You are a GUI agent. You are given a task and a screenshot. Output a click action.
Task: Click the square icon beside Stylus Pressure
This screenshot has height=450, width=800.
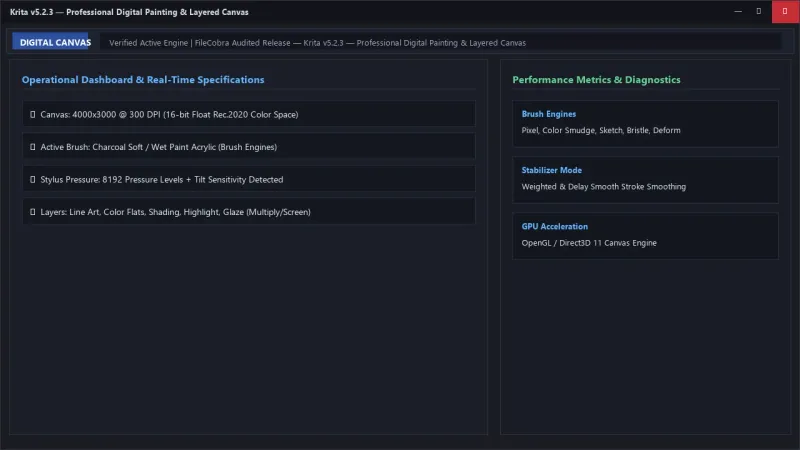tap(33, 180)
